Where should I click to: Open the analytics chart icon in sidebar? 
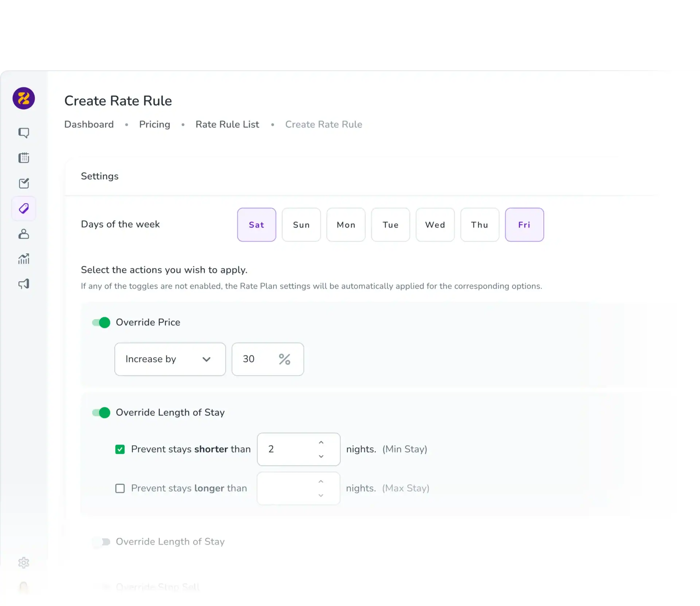(x=24, y=259)
